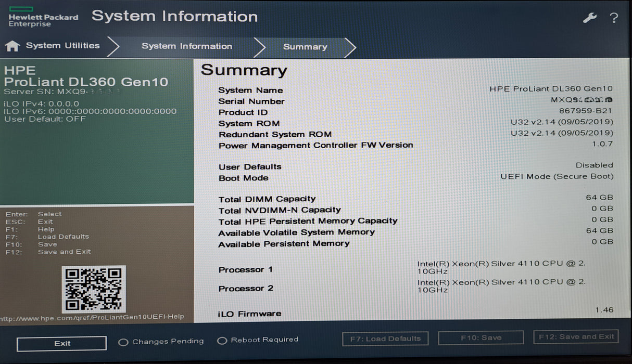
Task: Open the wrench settings icon
Action: point(589,18)
